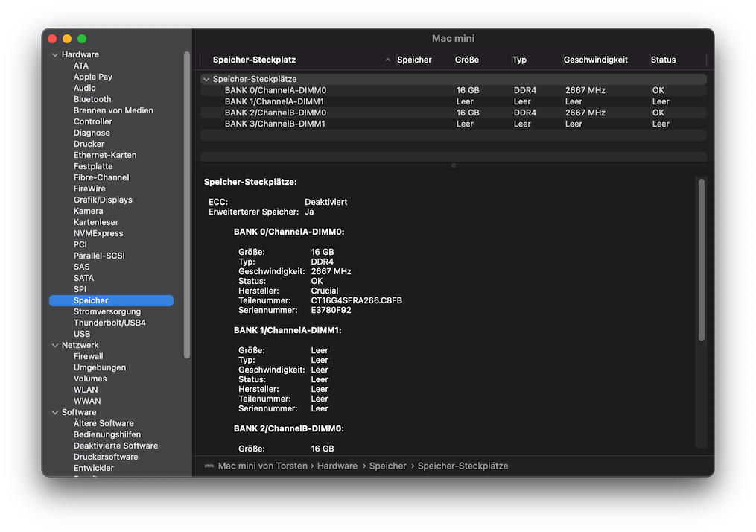
Task: Open Druckersoftware under Software
Action: click(106, 457)
